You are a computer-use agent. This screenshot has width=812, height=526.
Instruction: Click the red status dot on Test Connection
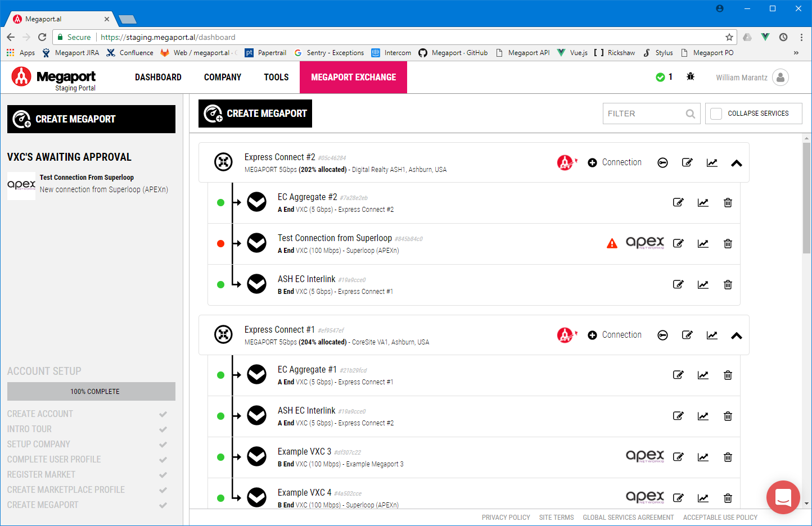(220, 243)
